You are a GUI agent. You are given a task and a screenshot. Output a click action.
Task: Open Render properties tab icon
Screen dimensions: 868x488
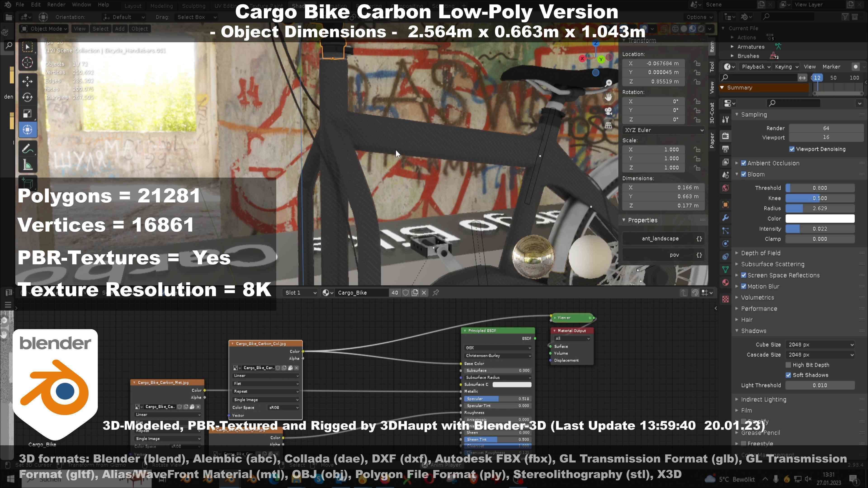(x=725, y=136)
